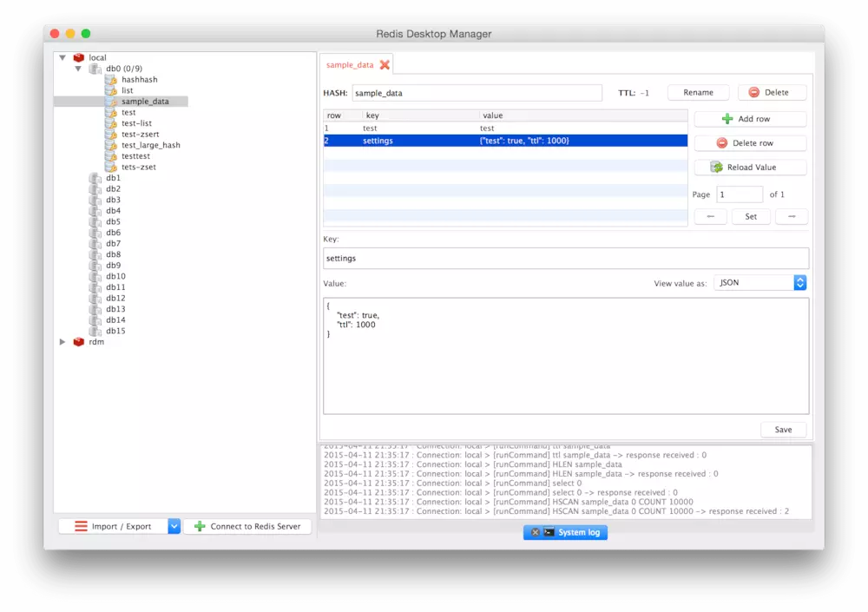Viewport: 868px width, 612px height.
Task: Select db2 in the tree
Action: [113, 189]
